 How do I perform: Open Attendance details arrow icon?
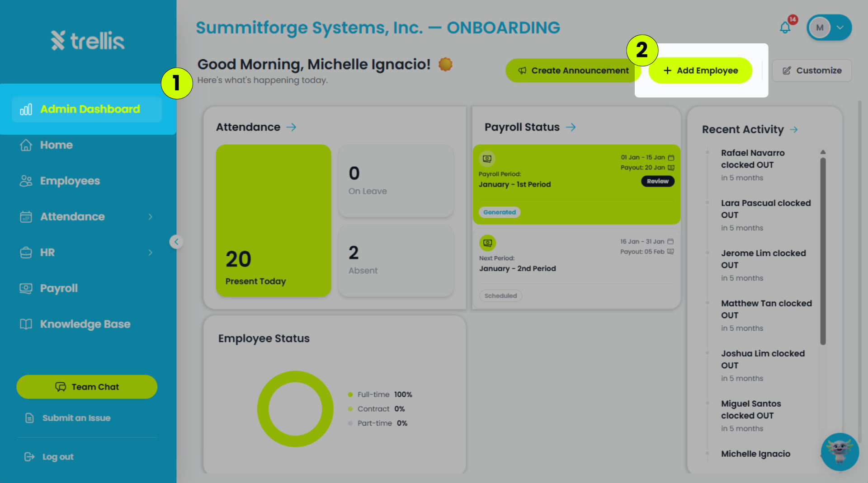(x=292, y=127)
